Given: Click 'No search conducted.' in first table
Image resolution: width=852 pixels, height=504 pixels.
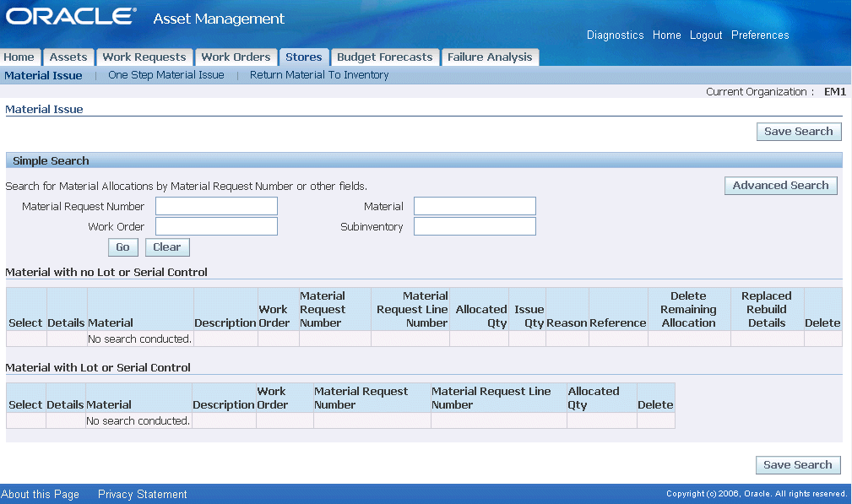Looking at the screenshot, I should coord(139,339).
